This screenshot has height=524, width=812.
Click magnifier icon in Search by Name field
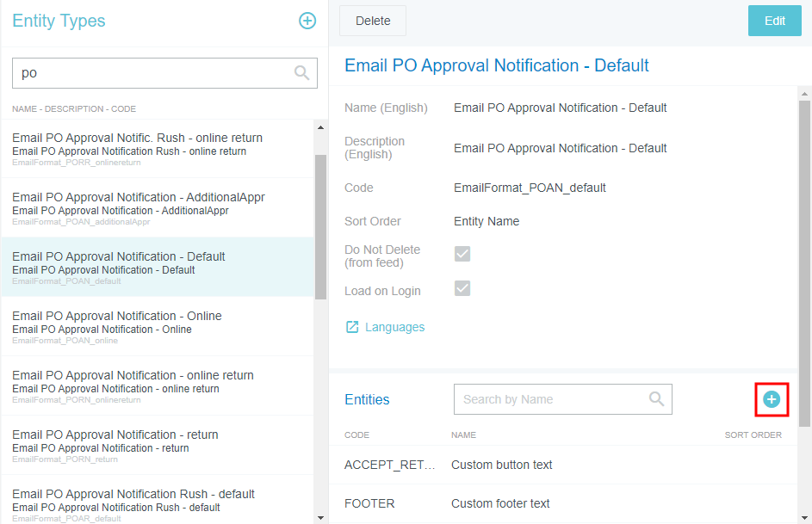[656, 399]
